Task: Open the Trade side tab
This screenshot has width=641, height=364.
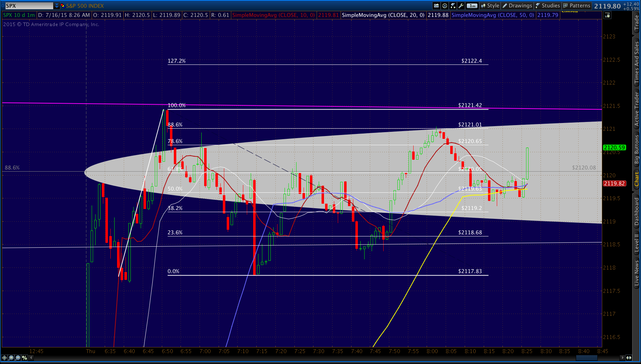Action: point(637,23)
